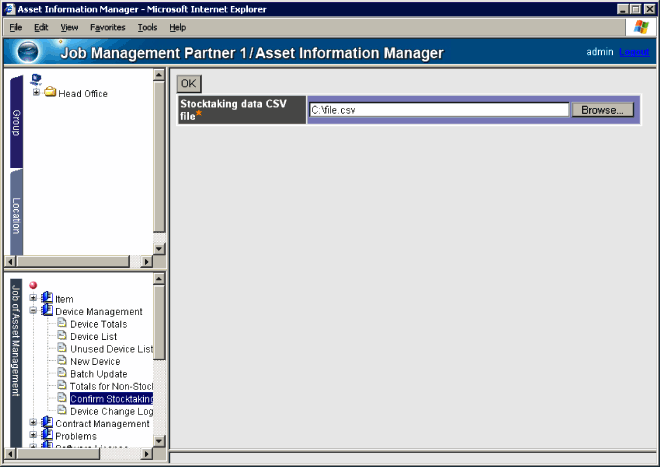Viewport: 660px width, 467px height.
Task: Select Contract Management in the tree
Action: click(102, 424)
